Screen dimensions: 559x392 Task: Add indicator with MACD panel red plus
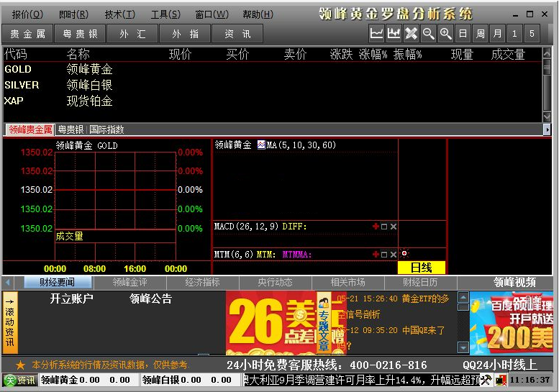tap(376, 227)
